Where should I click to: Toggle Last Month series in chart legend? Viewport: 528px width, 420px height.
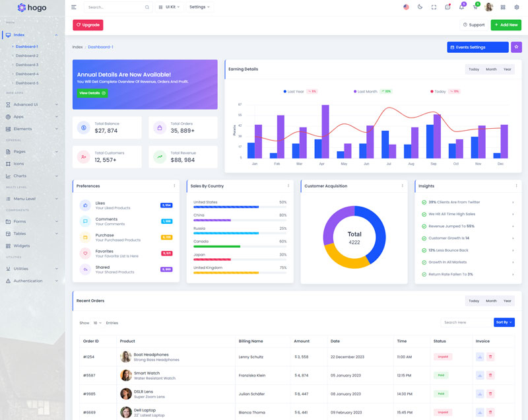point(366,91)
